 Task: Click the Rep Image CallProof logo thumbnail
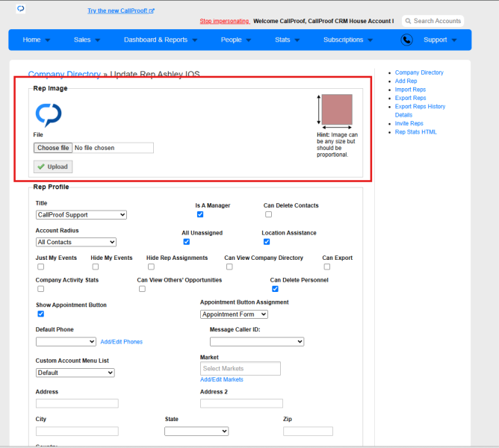pyautogui.click(x=49, y=115)
